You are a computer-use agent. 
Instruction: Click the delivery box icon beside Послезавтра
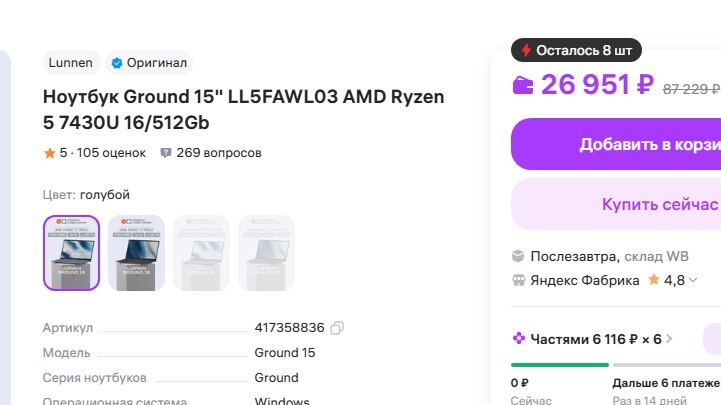pos(518,256)
